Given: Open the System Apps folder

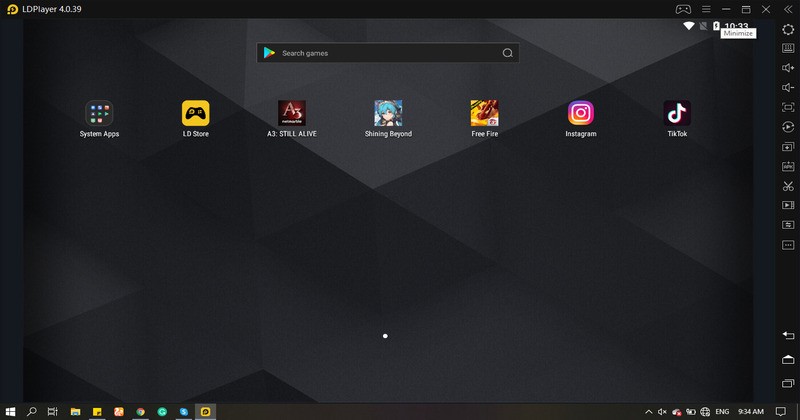Looking at the screenshot, I should click(99, 113).
